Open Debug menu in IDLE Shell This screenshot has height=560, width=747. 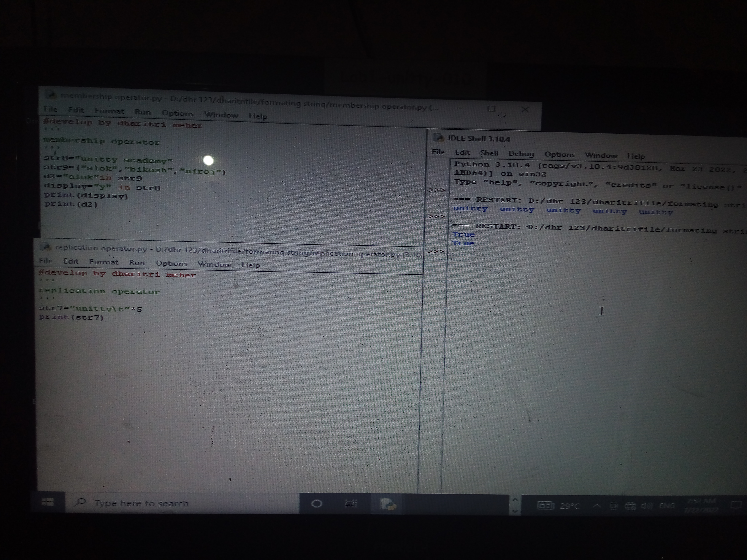521,154
